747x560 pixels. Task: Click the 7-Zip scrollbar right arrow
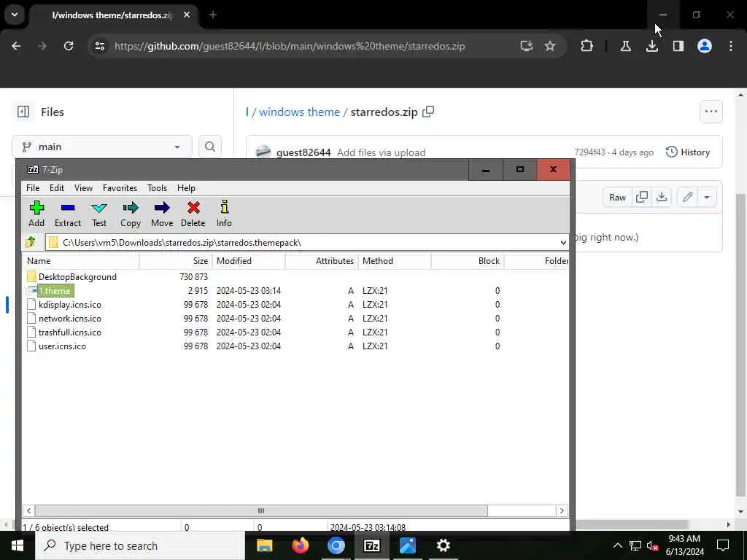pos(562,510)
